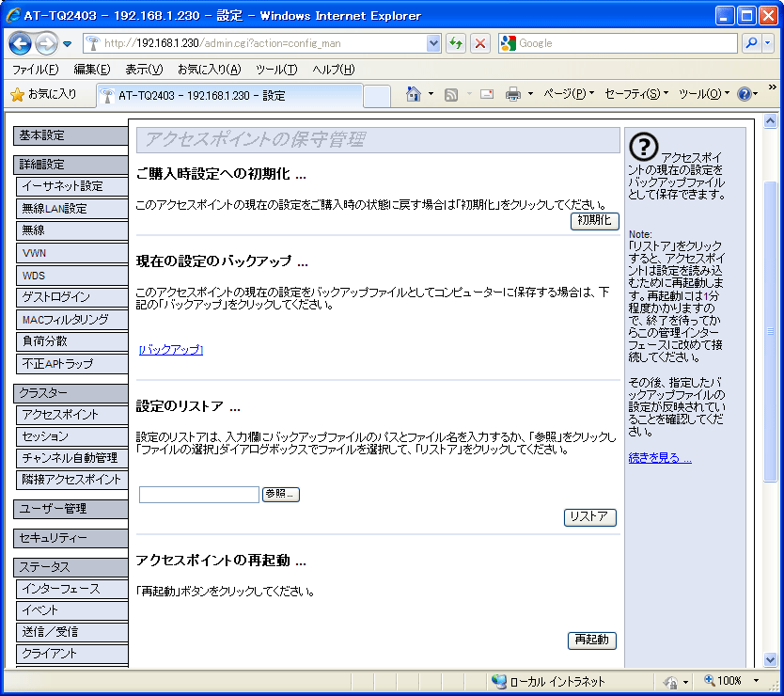The width and height of the screenshot is (784, 696).
Task: Select イーサネット設定 in sidebar
Action: 72,186
